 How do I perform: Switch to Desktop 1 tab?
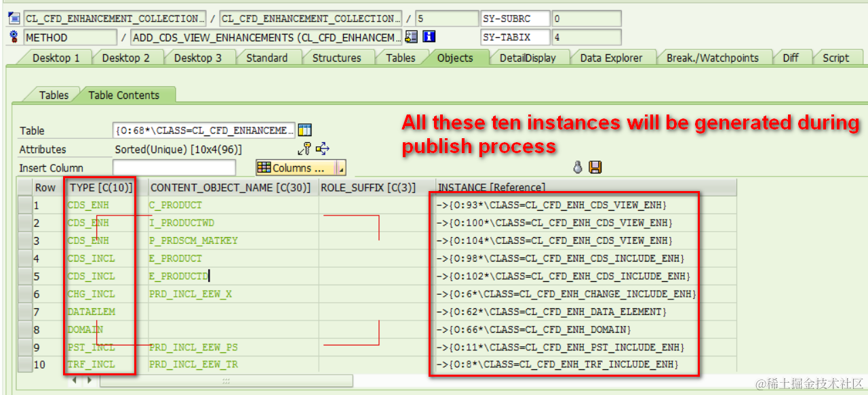pyautogui.click(x=56, y=58)
